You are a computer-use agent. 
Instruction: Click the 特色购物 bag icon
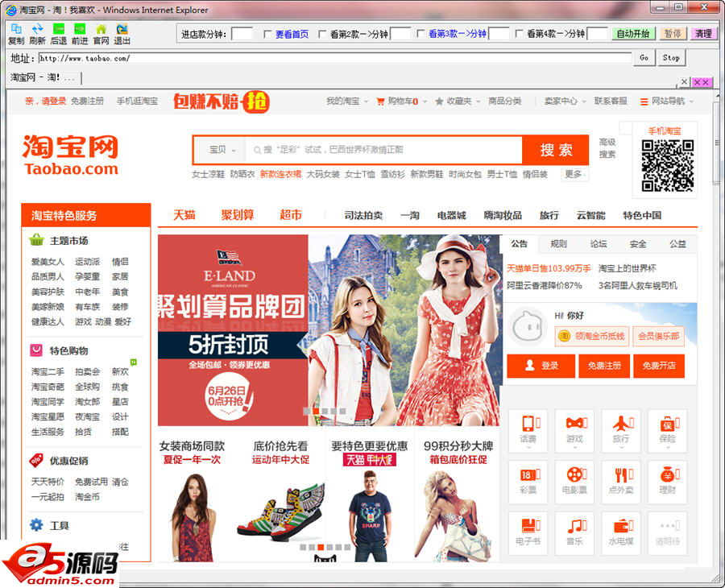[36, 350]
